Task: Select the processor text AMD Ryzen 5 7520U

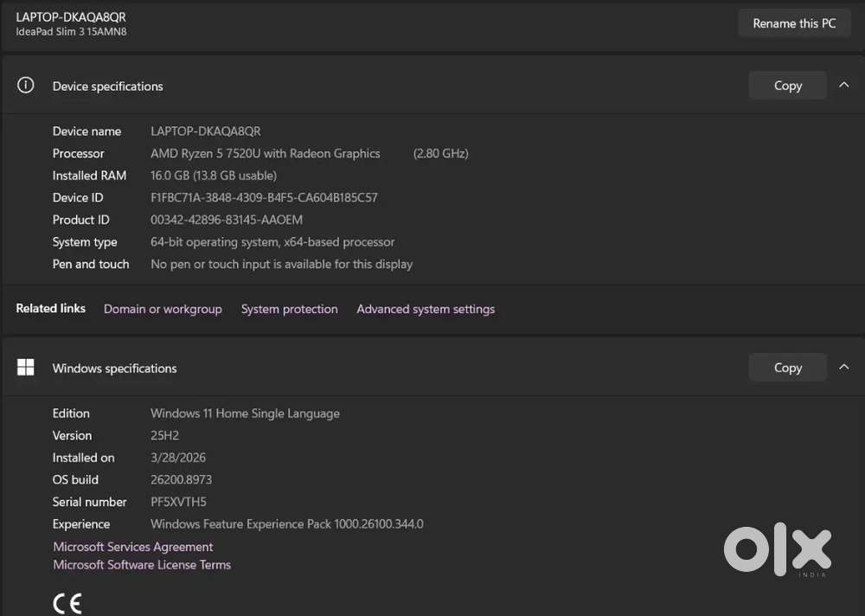Action: (x=205, y=153)
